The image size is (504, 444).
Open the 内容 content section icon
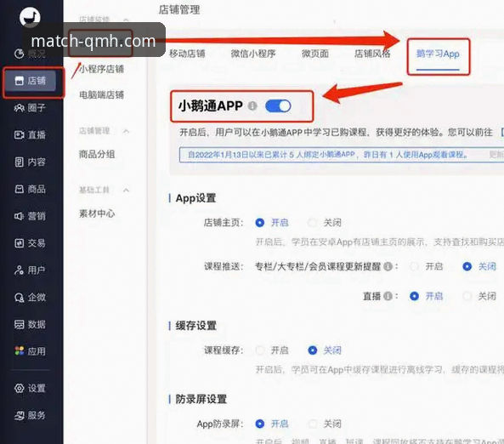click(20, 162)
